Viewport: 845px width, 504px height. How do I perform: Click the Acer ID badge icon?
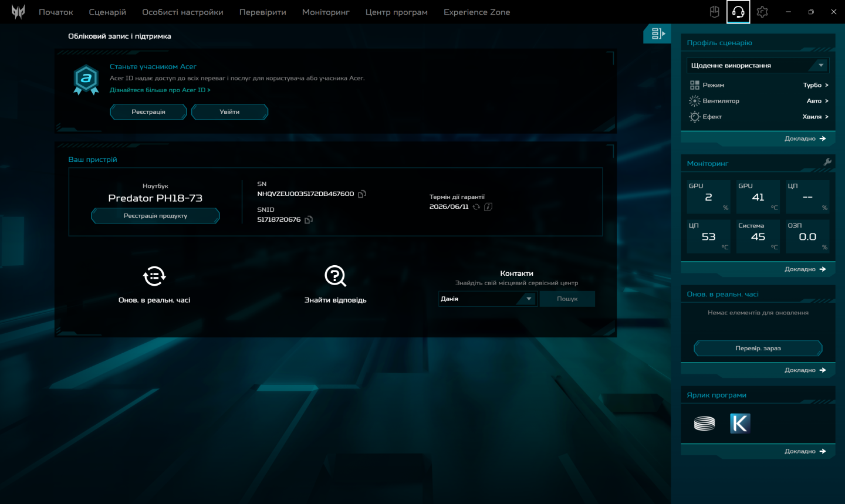(x=86, y=80)
